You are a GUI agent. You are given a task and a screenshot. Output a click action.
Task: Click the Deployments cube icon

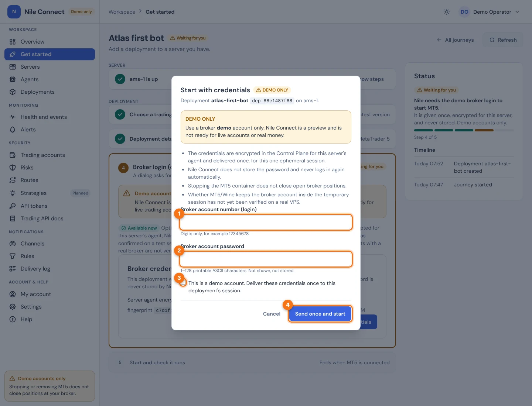13,92
